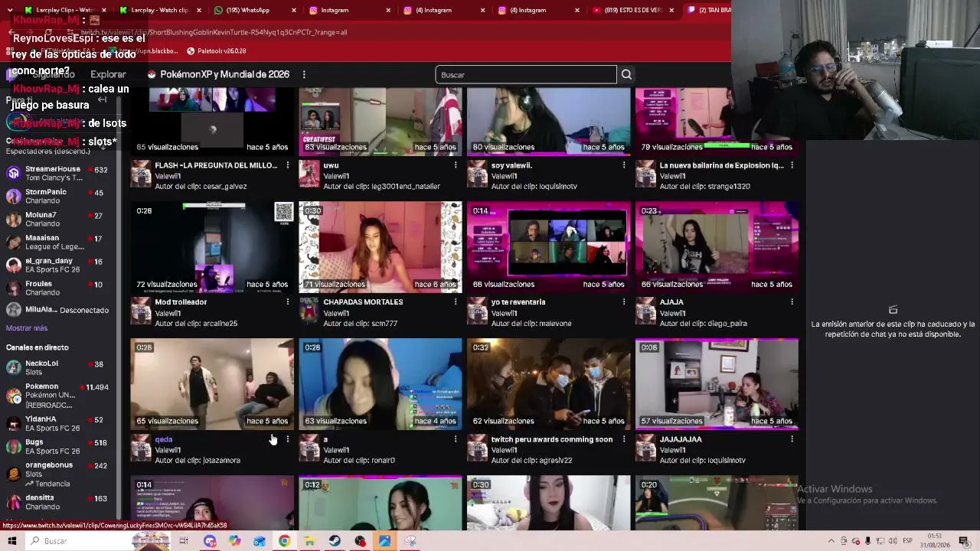Image resolution: width=980 pixels, height=551 pixels.
Task: Click the Froules channel row
Action: (x=57, y=288)
